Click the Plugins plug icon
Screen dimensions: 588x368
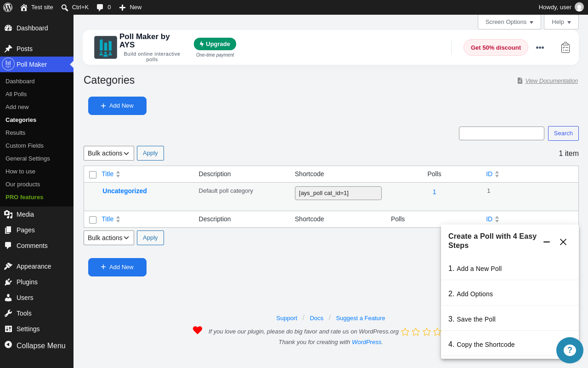tap(8, 282)
